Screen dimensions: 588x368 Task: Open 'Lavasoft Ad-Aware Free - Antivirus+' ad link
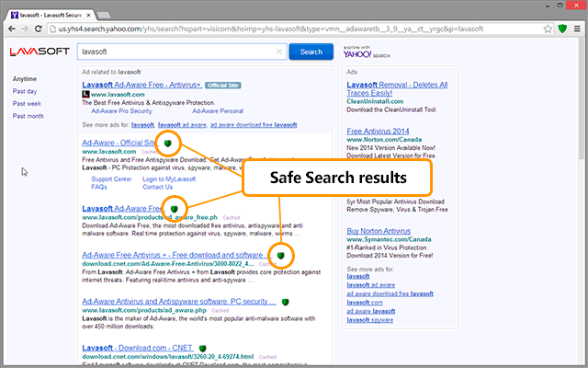coord(142,85)
